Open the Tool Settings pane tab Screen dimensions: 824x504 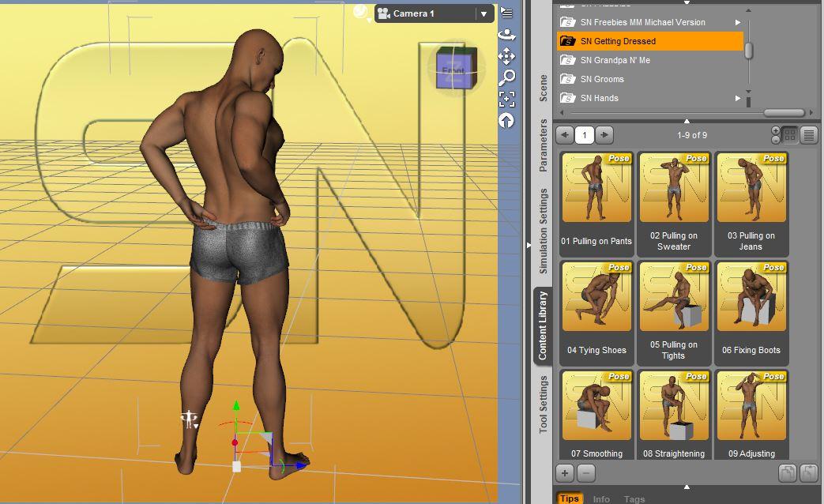point(543,404)
